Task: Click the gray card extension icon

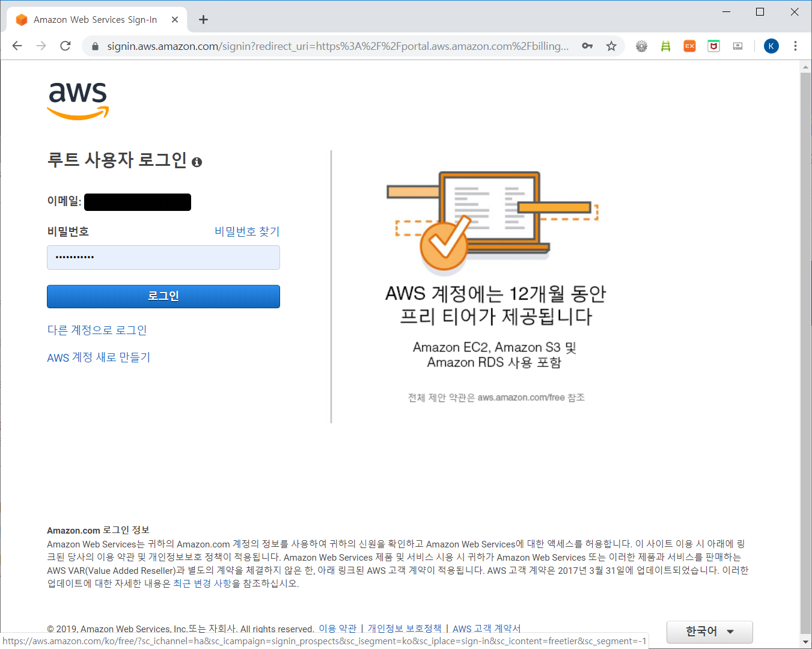Action: (x=737, y=46)
